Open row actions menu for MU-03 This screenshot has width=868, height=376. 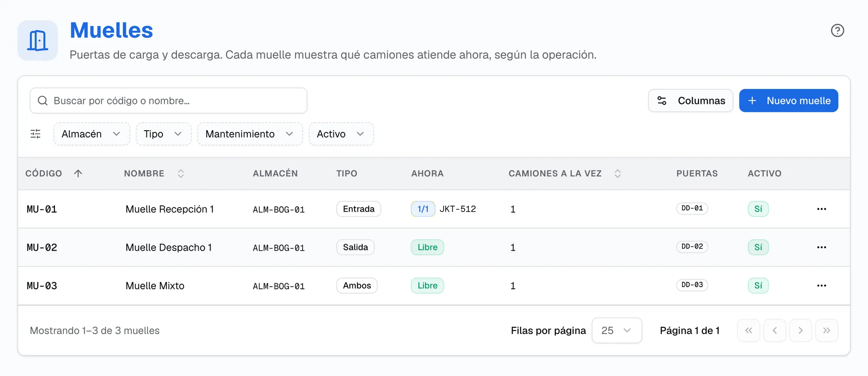821,285
